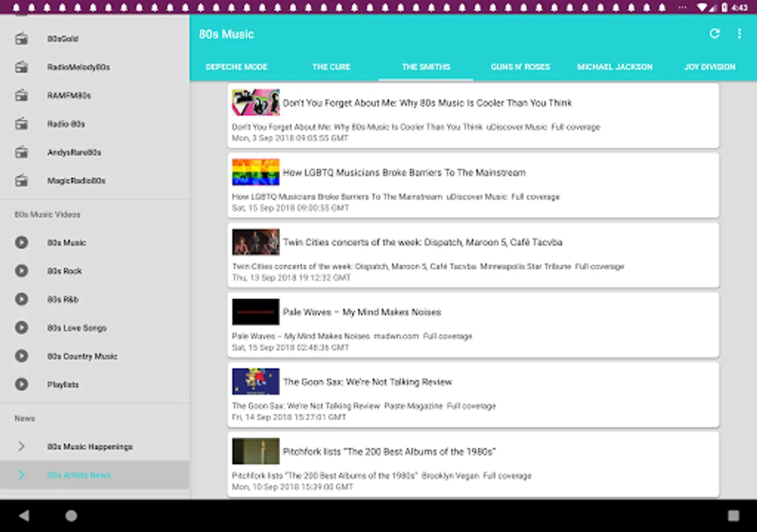757x532 pixels.
Task: Tap Android back navigation button
Action: point(24,516)
